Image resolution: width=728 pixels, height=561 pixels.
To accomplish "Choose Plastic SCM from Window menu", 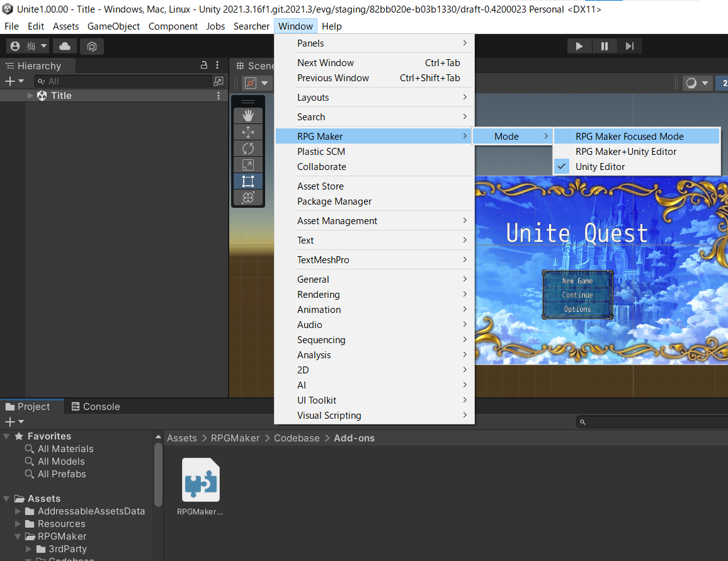I will tap(375, 152).
